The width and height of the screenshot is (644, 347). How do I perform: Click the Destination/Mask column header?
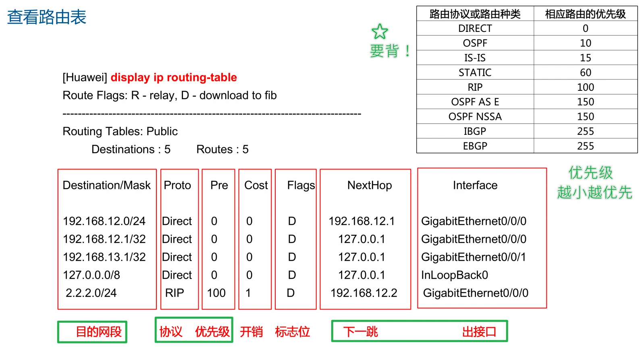tap(106, 185)
